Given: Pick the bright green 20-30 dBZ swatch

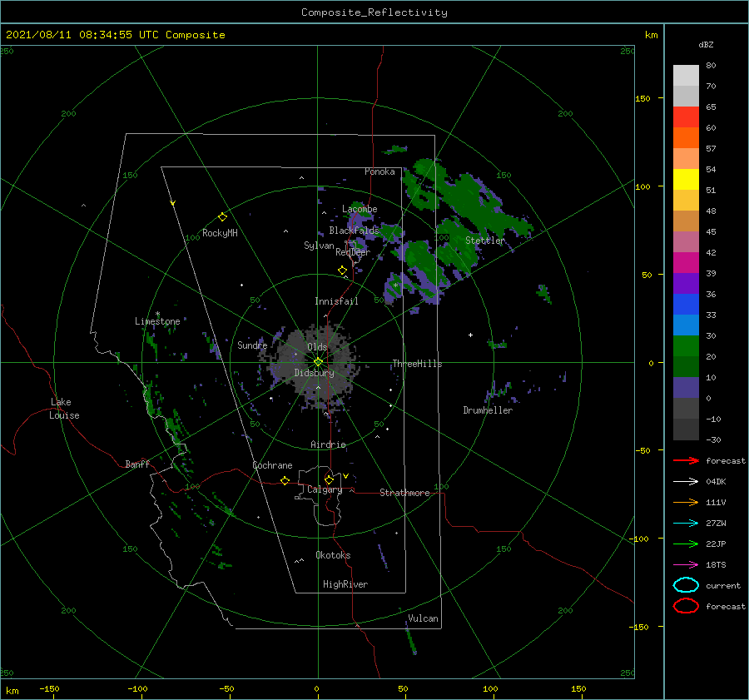Looking at the screenshot, I should [x=686, y=345].
